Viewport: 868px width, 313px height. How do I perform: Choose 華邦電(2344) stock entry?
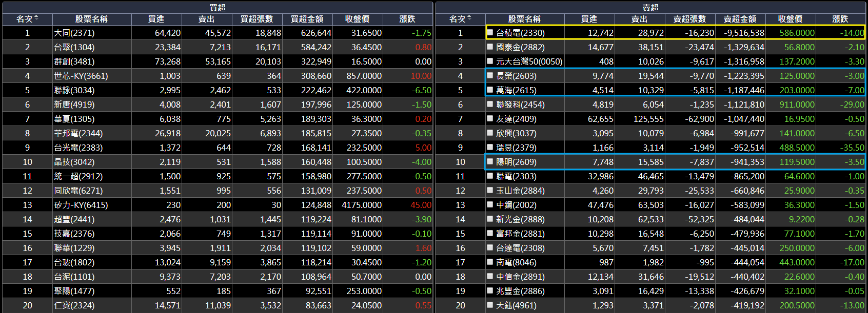click(x=78, y=133)
